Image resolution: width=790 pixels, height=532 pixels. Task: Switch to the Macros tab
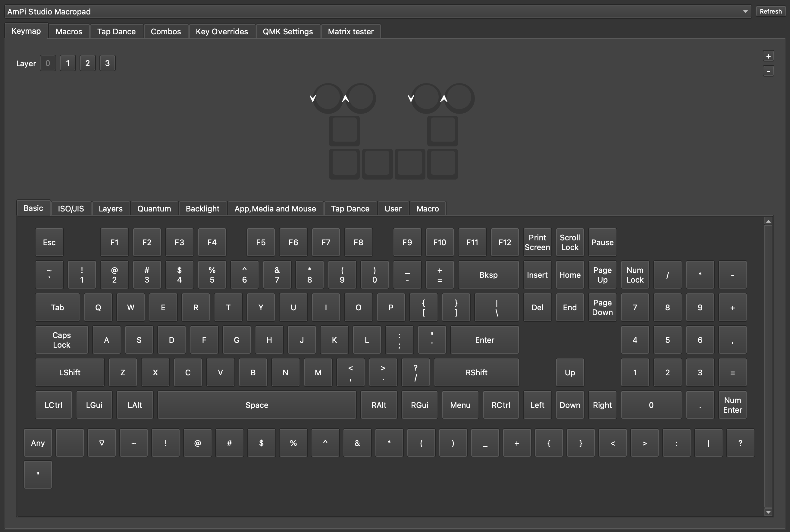point(69,32)
